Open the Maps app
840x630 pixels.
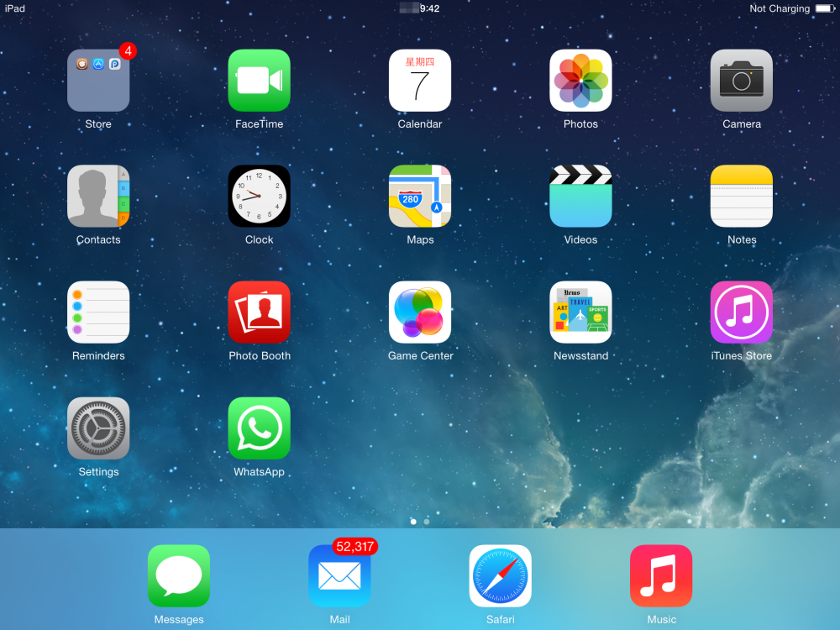pyautogui.click(x=420, y=197)
